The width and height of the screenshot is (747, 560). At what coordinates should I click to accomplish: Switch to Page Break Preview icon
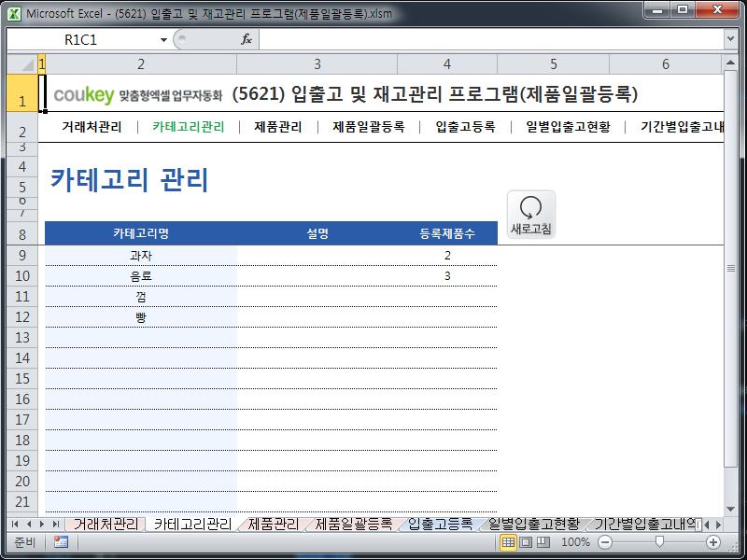click(x=543, y=542)
